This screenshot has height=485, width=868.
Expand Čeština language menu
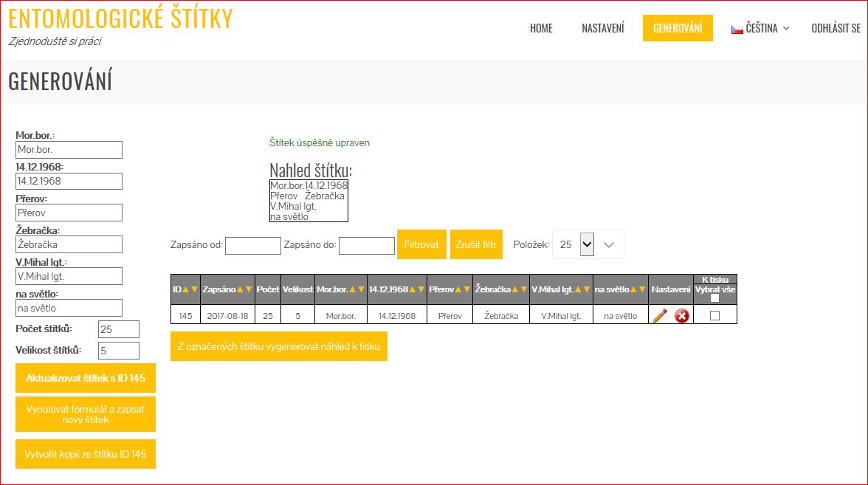click(x=760, y=29)
